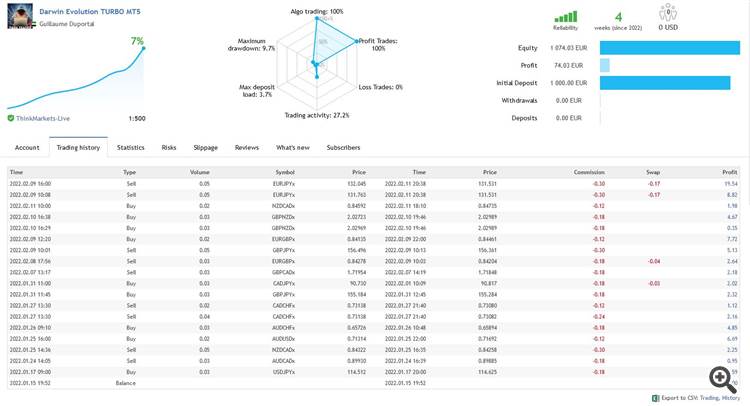The image size is (750, 406).
Task: Click the 1 074.03 EUR equity value
Action: coord(569,48)
